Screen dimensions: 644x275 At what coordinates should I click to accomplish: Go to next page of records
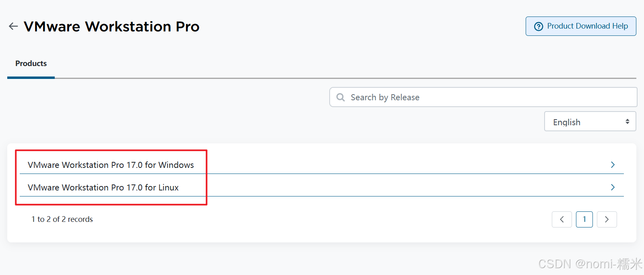(x=607, y=219)
